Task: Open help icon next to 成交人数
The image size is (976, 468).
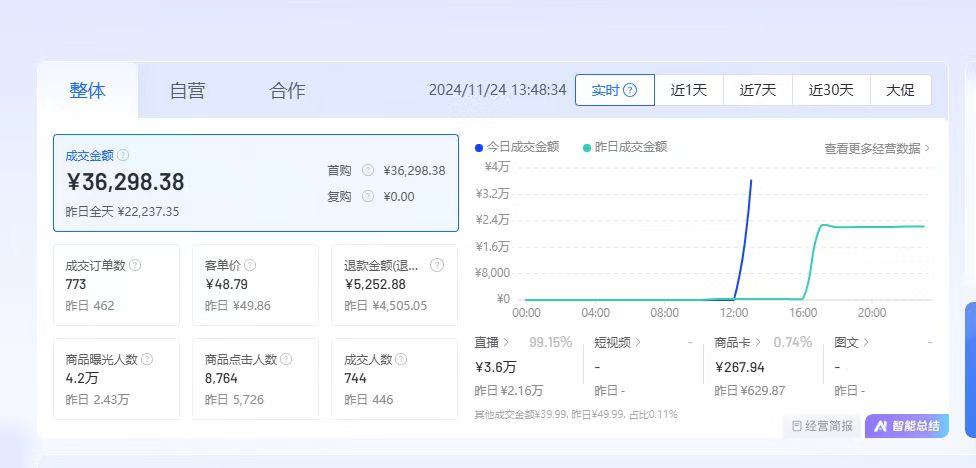Action: [401, 359]
